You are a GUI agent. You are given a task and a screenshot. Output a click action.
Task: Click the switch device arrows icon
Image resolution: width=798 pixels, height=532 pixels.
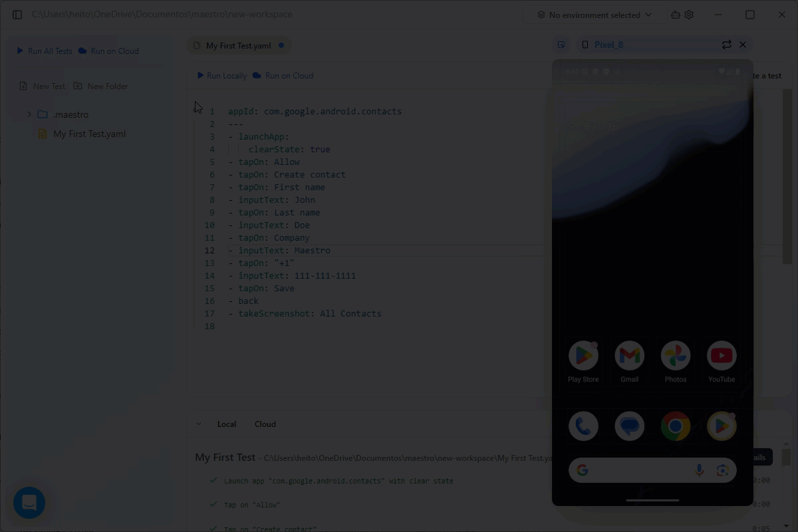[726, 45]
